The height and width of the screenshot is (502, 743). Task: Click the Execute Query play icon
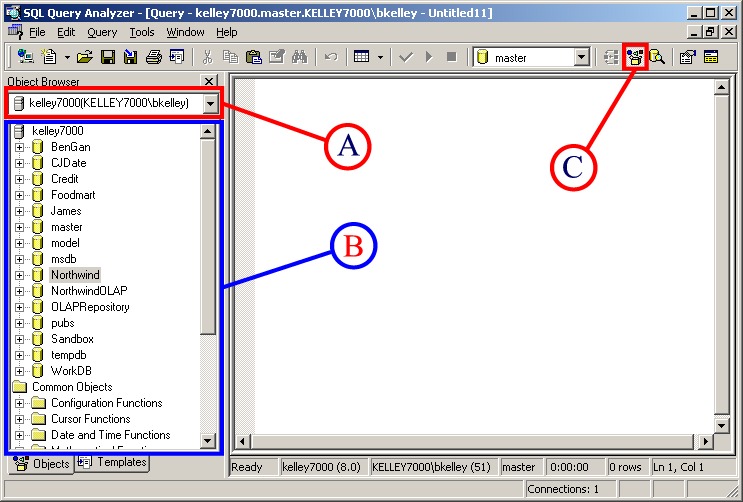coord(429,57)
